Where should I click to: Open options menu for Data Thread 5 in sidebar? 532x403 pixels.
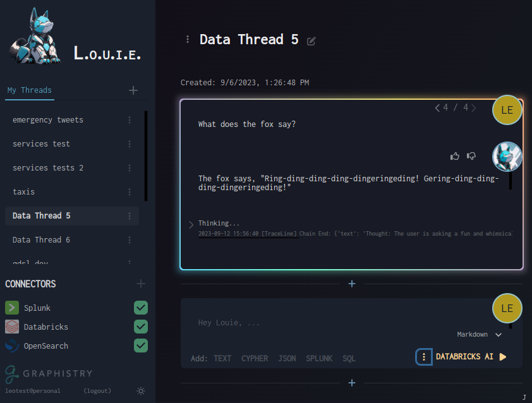coord(130,216)
